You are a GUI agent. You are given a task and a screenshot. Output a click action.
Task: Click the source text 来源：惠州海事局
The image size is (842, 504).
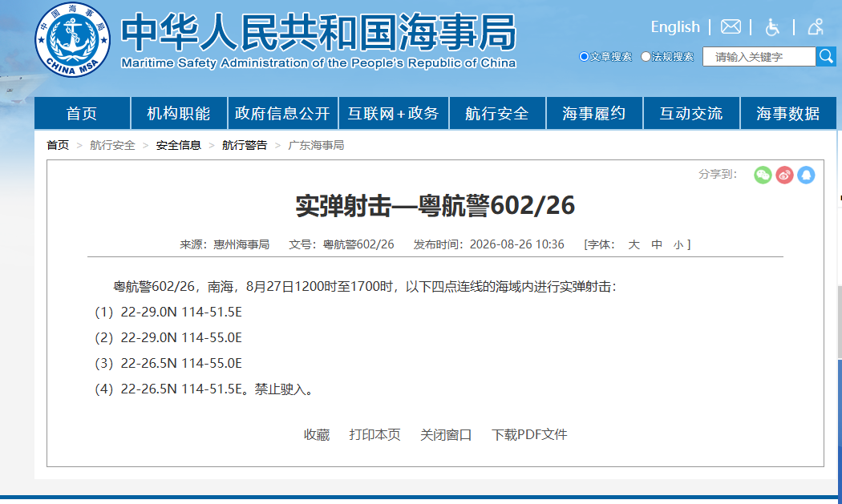(x=225, y=244)
